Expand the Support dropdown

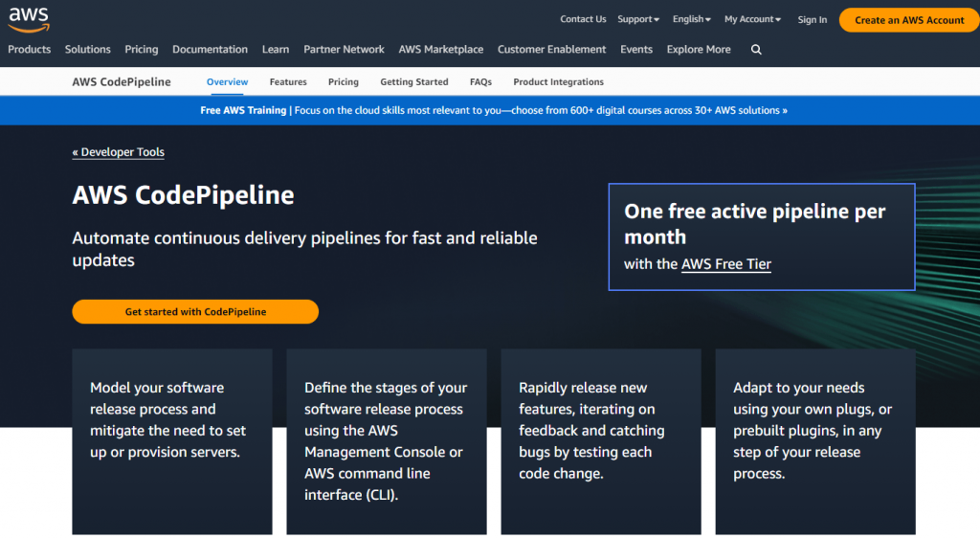coord(638,19)
